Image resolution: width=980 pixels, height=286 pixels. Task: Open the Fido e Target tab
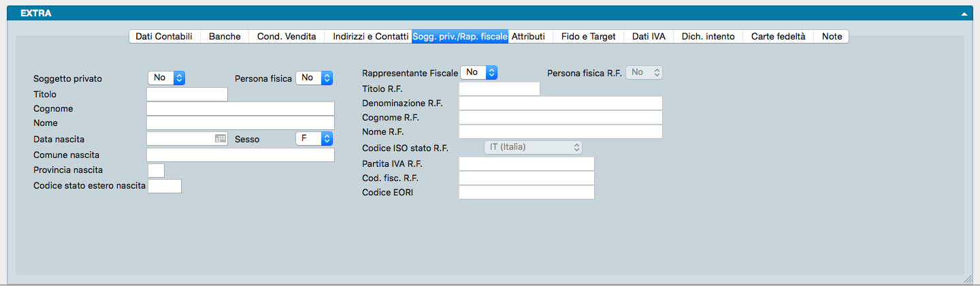pyautogui.click(x=588, y=37)
